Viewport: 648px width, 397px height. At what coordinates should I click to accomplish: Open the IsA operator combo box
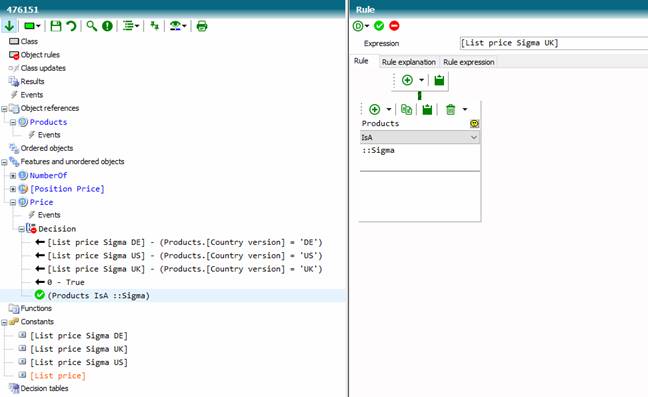[419, 137]
